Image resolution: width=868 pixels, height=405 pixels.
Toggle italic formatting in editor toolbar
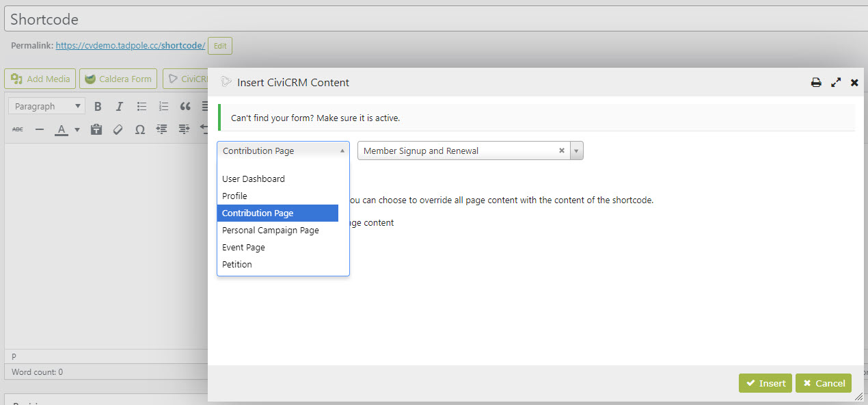120,106
